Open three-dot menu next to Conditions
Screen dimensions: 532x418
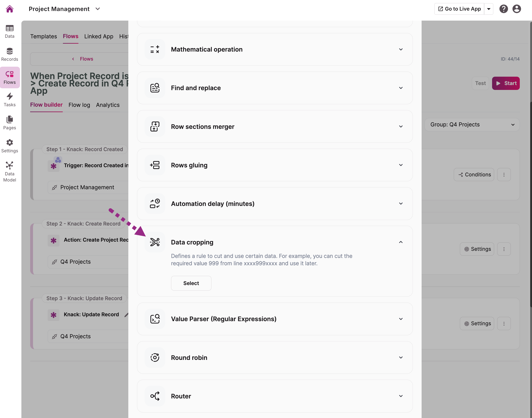(x=504, y=175)
